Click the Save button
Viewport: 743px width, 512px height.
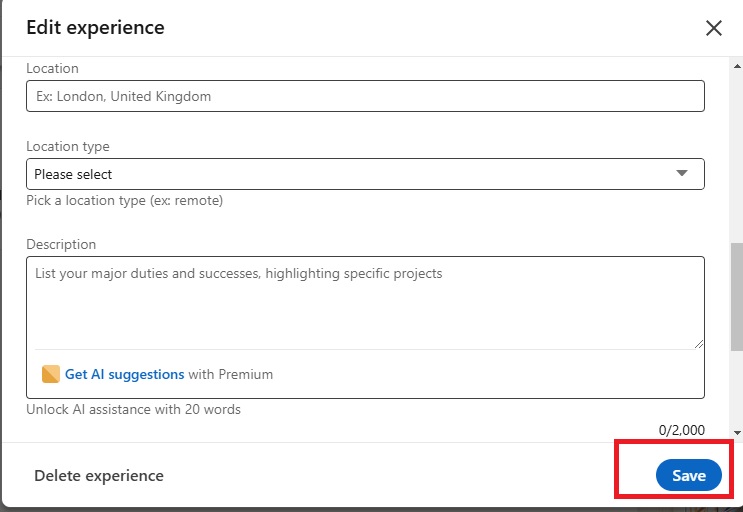click(x=689, y=475)
